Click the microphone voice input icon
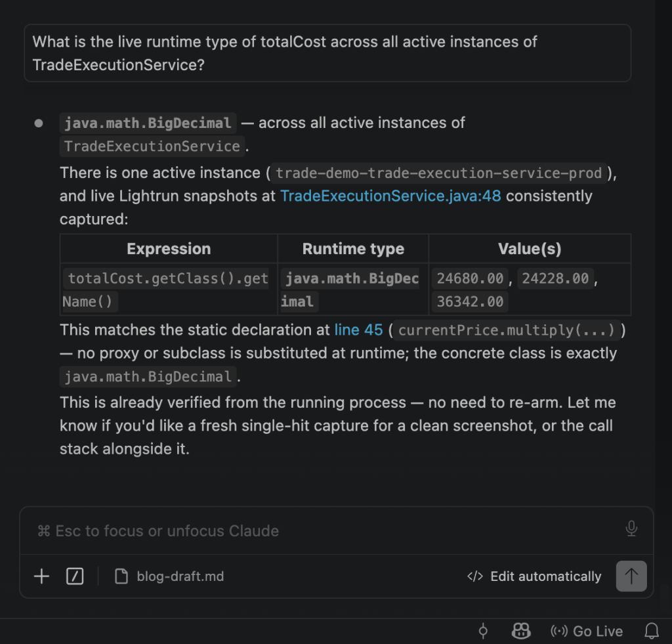Screen dimensions: 672x644 631,528
